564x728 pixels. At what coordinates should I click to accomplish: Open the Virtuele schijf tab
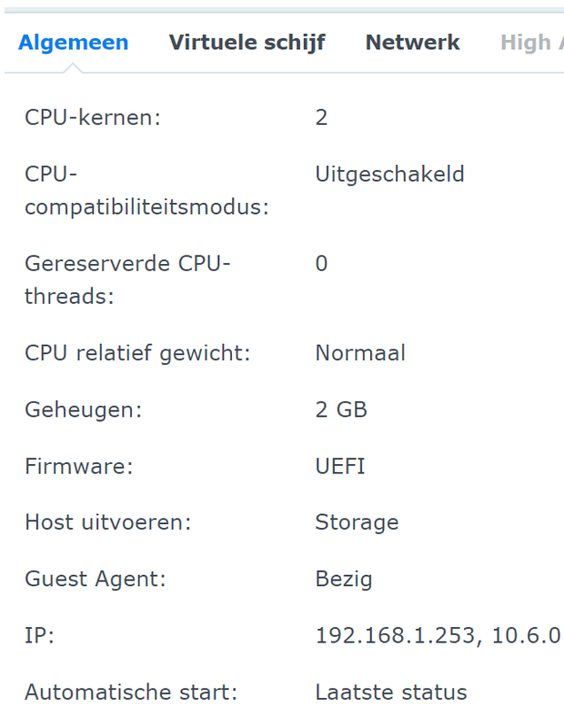tap(247, 42)
